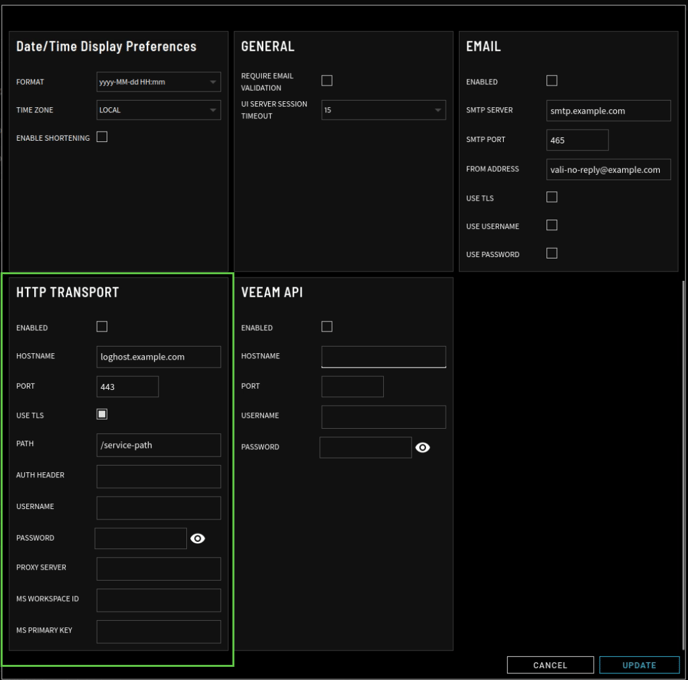The height and width of the screenshot is (680, 688).
Task: Edit the Path field /service-path
Action: [x=158, y=445]
